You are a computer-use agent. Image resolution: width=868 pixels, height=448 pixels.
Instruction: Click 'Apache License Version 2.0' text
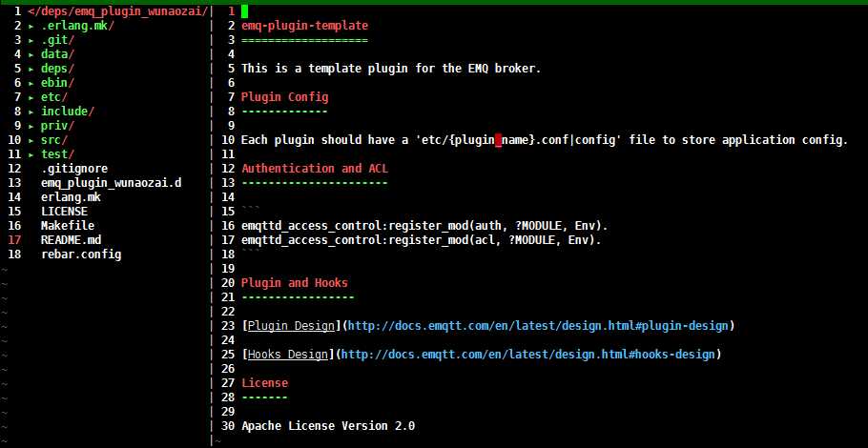(x=328, y=426)
